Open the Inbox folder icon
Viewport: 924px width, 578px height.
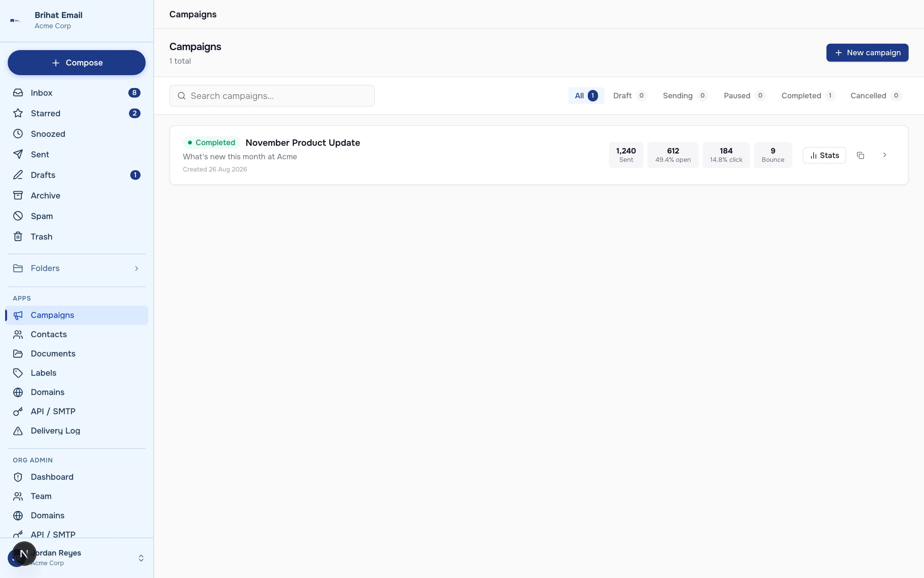pyautogui.click(x=18, y=93)
